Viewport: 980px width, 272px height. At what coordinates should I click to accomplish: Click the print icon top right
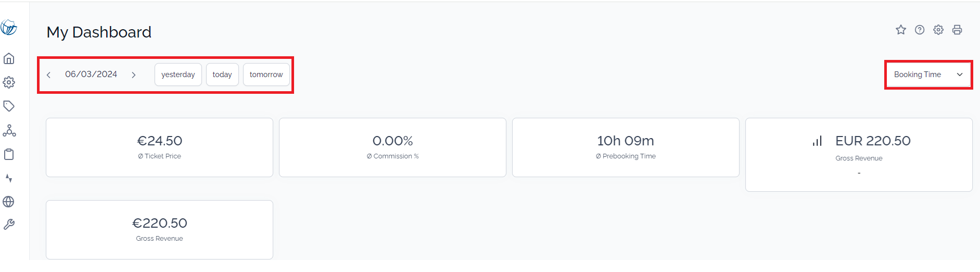[957, 30]
